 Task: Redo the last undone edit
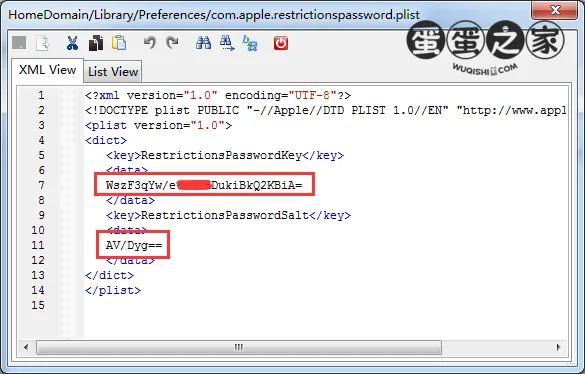tap(172, 43)
